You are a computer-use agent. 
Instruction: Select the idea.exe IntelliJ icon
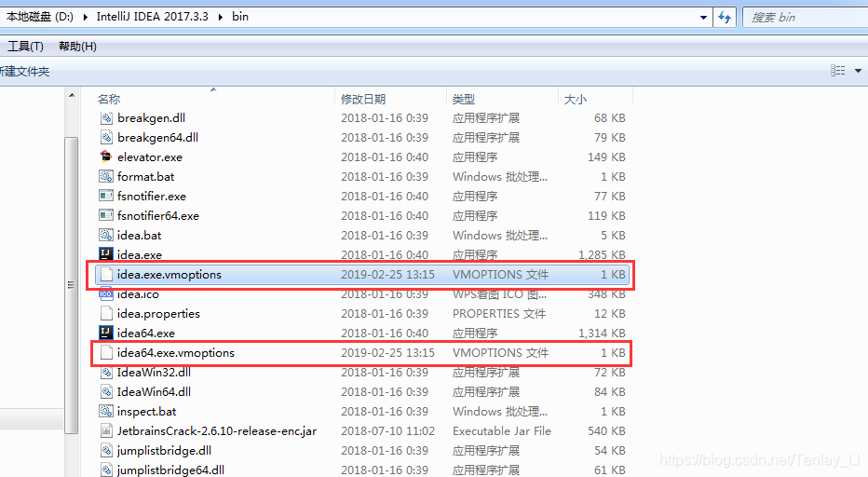click(x=106, y=255)
